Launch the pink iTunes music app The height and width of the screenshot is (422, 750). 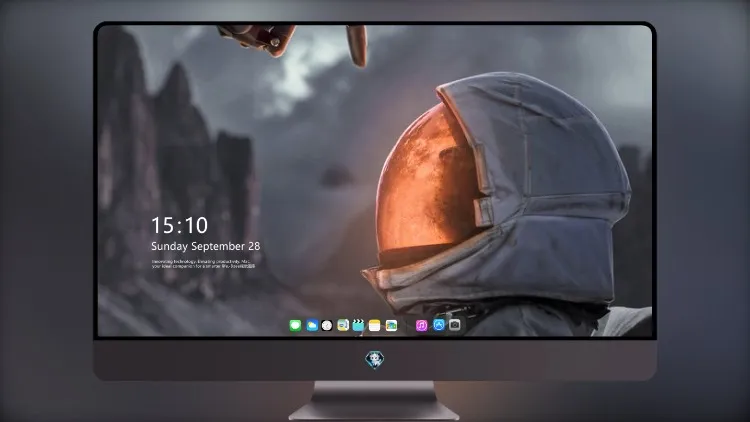[421, 326]
